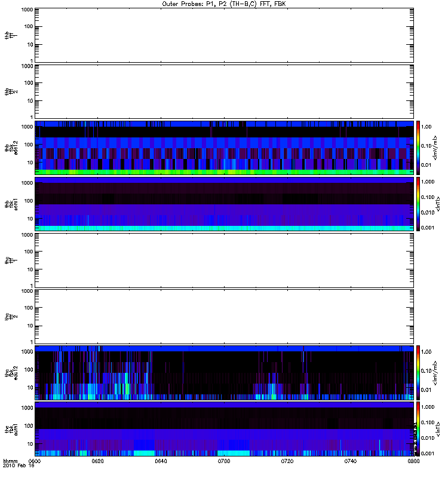Click the 0.001 value on thb scm1 color bar

click(x=428, y=228)
